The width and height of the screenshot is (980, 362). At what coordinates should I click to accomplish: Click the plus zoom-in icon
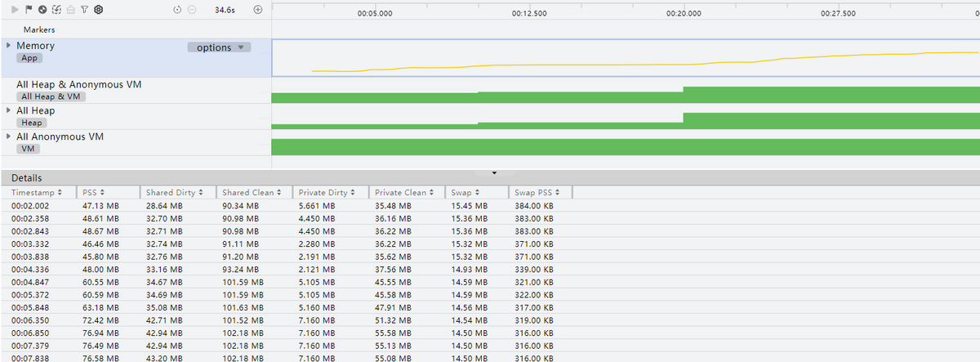[x=258, y=10]
